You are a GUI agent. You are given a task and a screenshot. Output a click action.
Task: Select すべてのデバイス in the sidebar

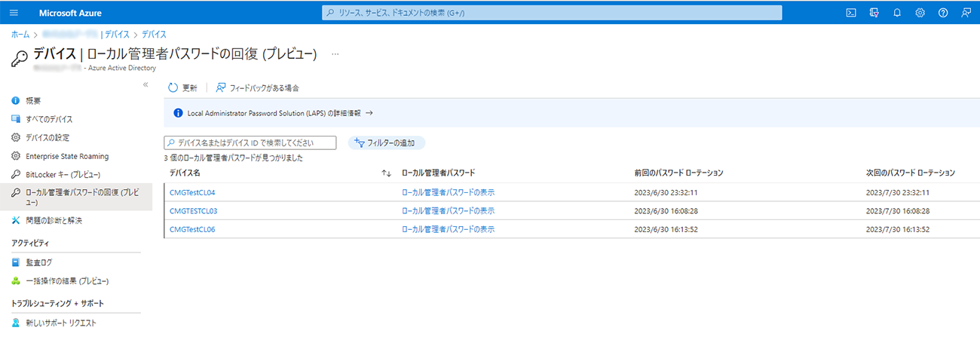(49, 119)
